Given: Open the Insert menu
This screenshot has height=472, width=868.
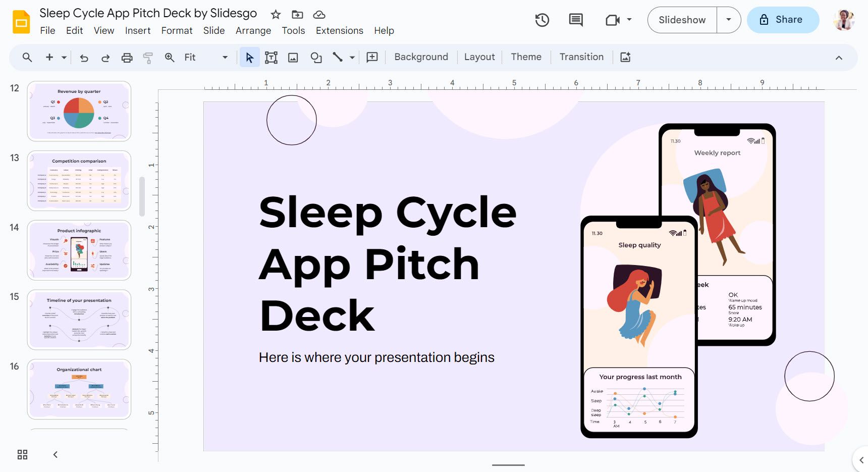Looking at the screenshot, I should 138,31.
